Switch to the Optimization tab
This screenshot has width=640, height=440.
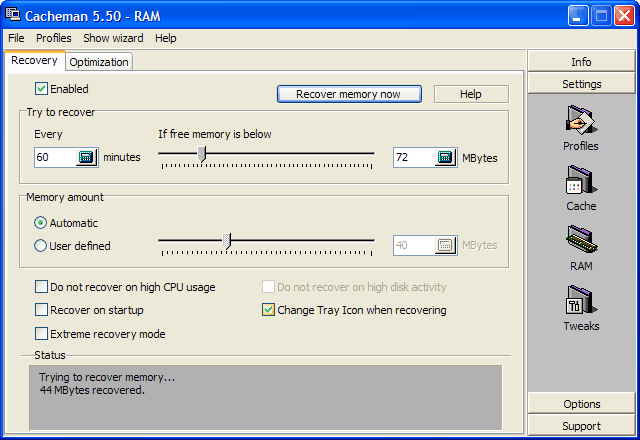[99, 62]
